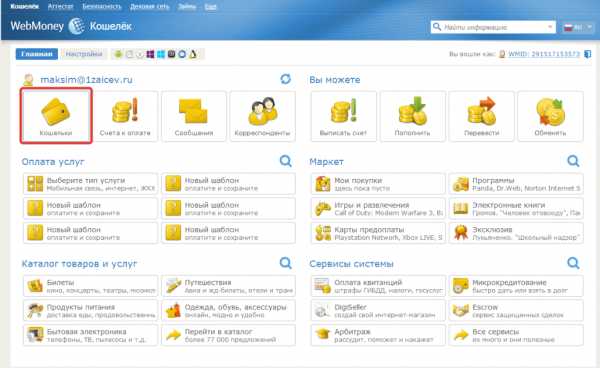This screenshot has height=368, width=600.
Task: Open Бытовая электроника category
Action: click(x=90, y=335)
